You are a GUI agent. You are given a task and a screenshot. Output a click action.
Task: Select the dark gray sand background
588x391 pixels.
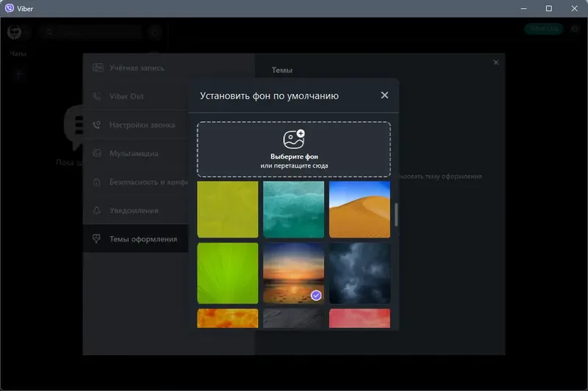pos(293,318)
